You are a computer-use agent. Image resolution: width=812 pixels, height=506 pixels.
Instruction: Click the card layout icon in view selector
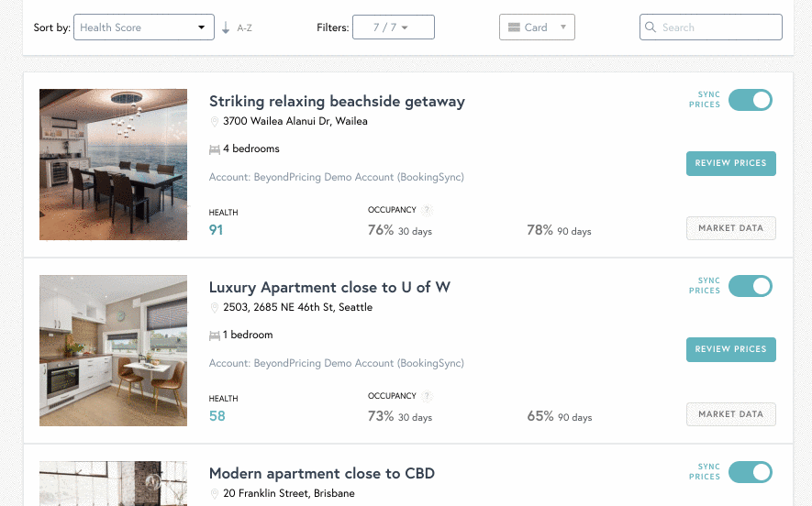point(514,27)
